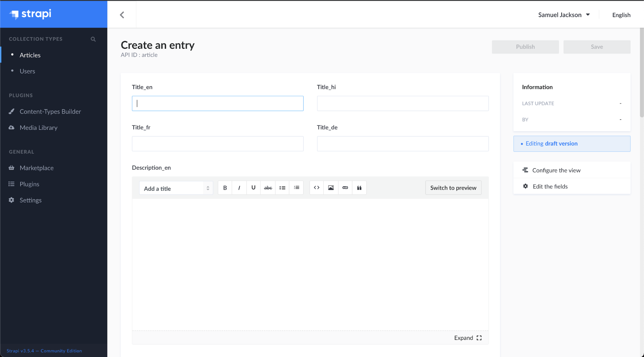Click inside the Title_fr field

[217, 144]
